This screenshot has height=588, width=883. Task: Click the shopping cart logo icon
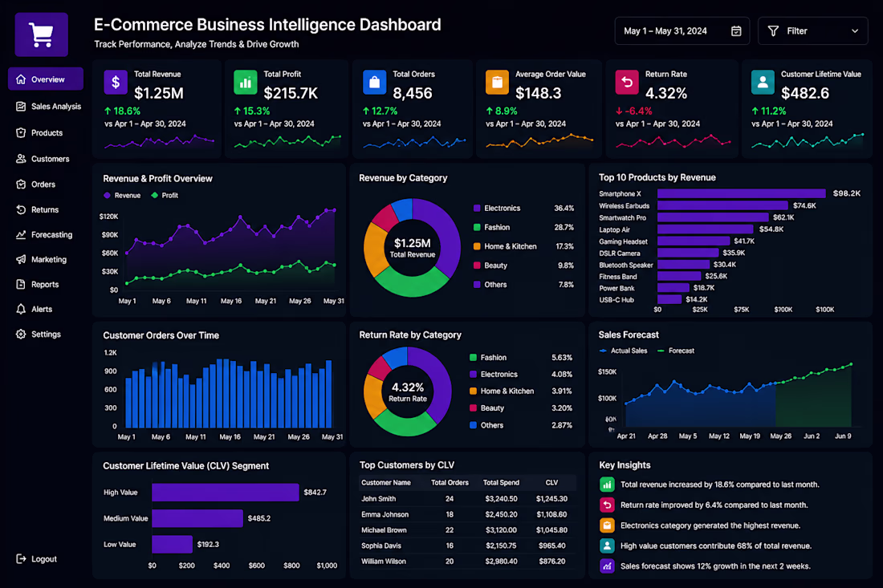(41, 34)
